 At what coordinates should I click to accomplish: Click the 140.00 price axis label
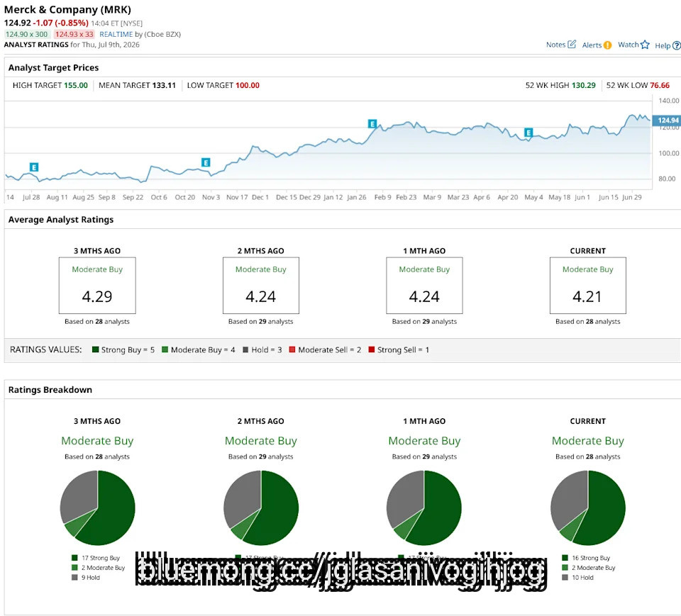tap(669, 101)
